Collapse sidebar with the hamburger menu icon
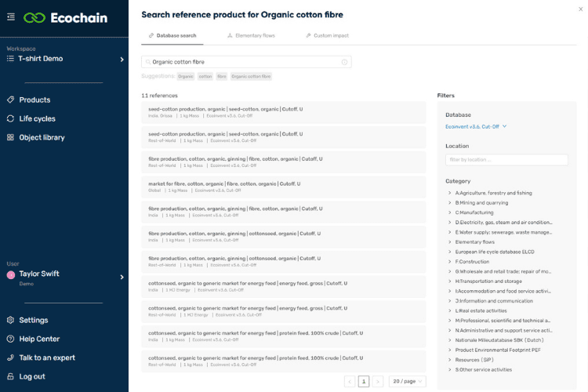Screen dimensions: 588x392 point(11,17)
